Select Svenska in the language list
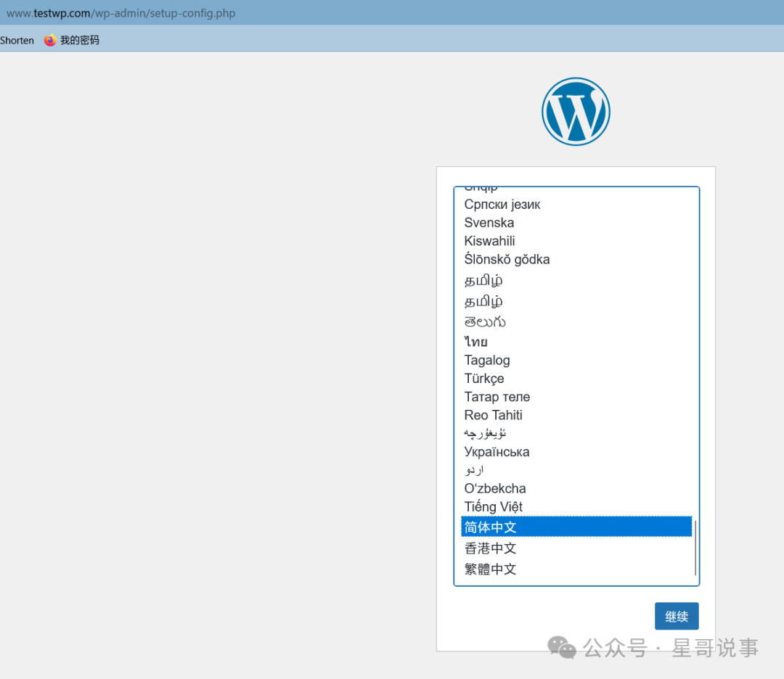Viewport: 784px width, 679px height. click(576, 222)
